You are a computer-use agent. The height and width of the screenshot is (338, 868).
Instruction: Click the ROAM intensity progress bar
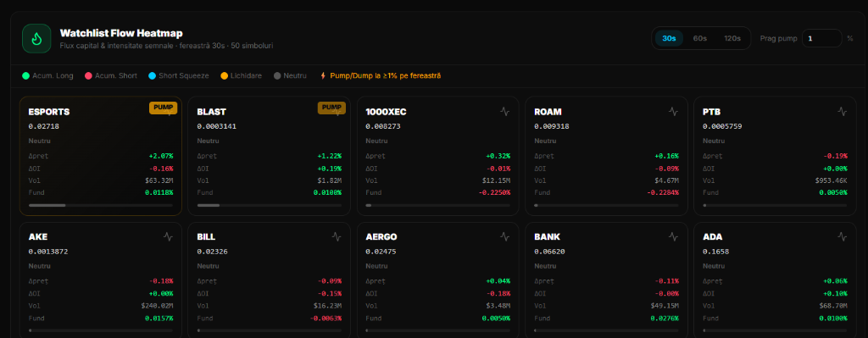[607, 205]
